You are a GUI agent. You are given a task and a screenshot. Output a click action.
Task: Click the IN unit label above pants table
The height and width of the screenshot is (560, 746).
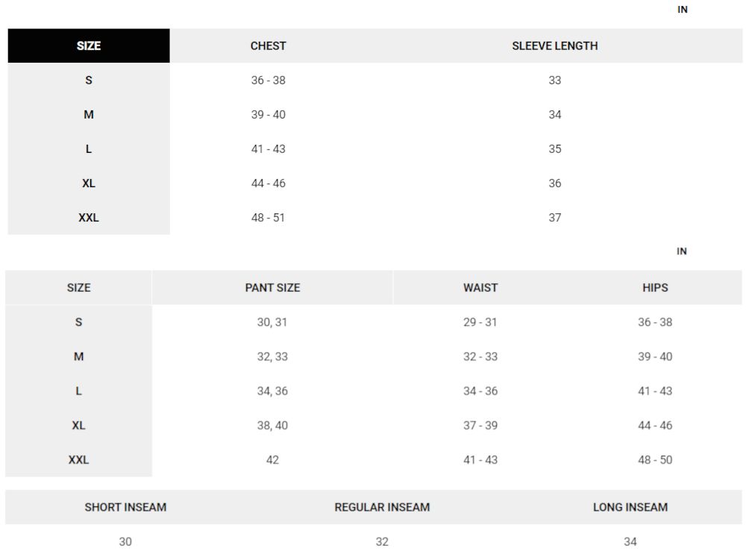682,251
